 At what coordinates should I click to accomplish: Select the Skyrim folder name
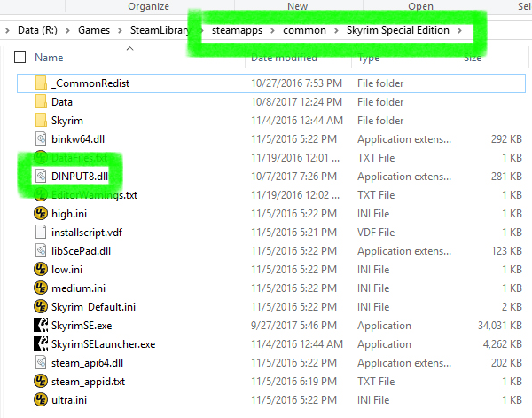click(67, 121)
